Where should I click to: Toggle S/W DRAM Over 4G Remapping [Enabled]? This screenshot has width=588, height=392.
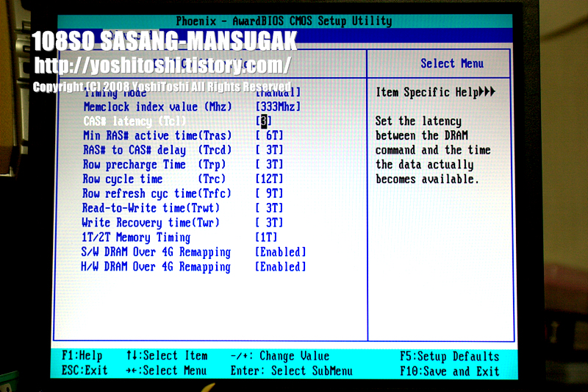pos(281,252)
